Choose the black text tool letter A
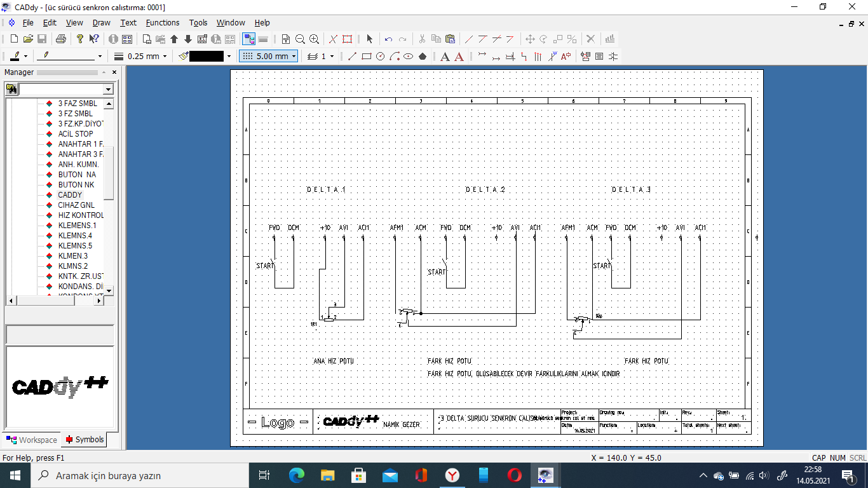 [x=445, y=57]
